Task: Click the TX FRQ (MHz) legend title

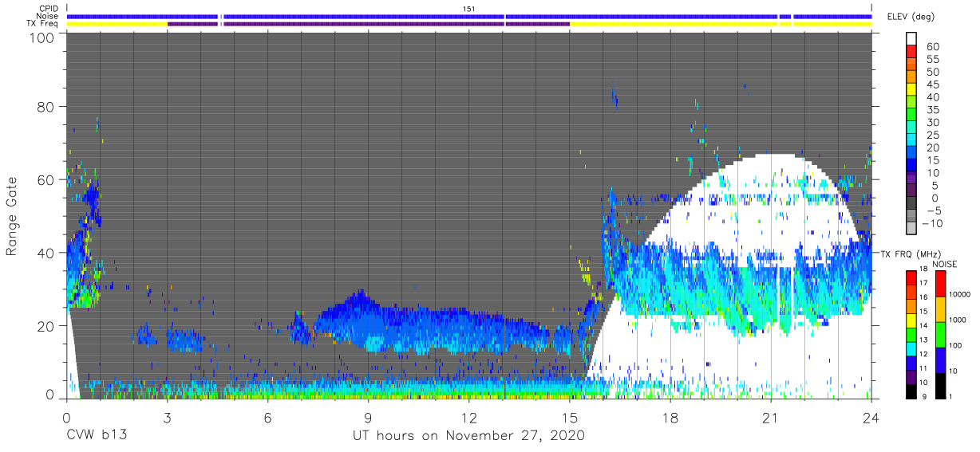Action: [x=911, y=254]
